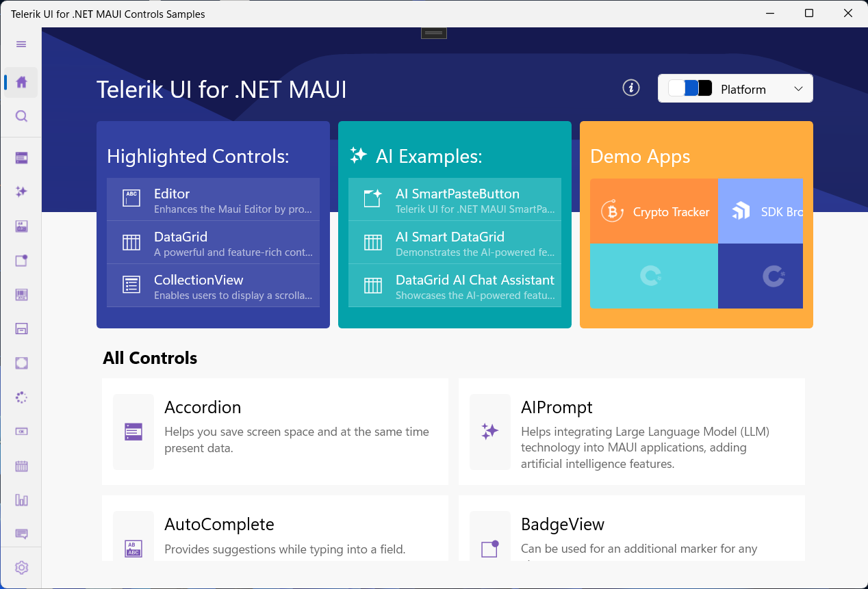Open the AIPrompt control card
868x589 pixels.
coord(632,432)
